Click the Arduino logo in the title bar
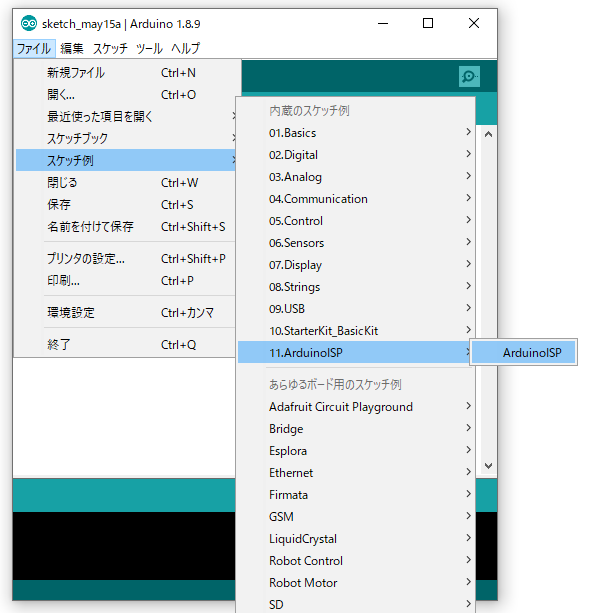The width and height of the screenshot is (598, 613). click(29, 23)
